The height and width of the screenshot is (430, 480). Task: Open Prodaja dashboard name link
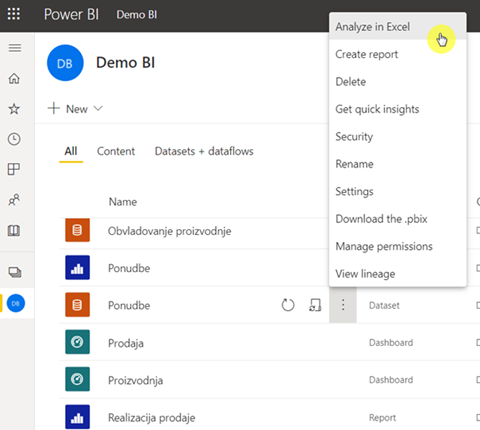coord(126,343)
